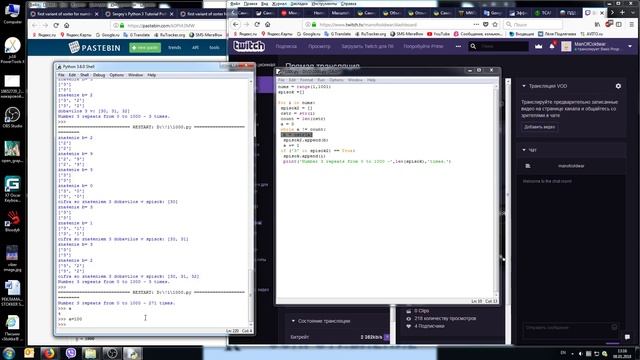
Task: Open the Firefox hamburger menu on the right
Action: click(x=631, y=24)
